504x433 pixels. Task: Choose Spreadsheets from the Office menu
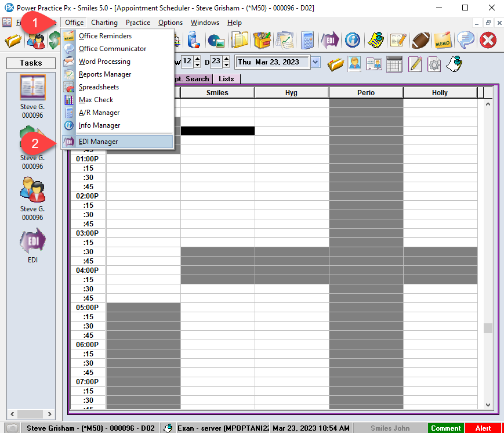point(118,87)
